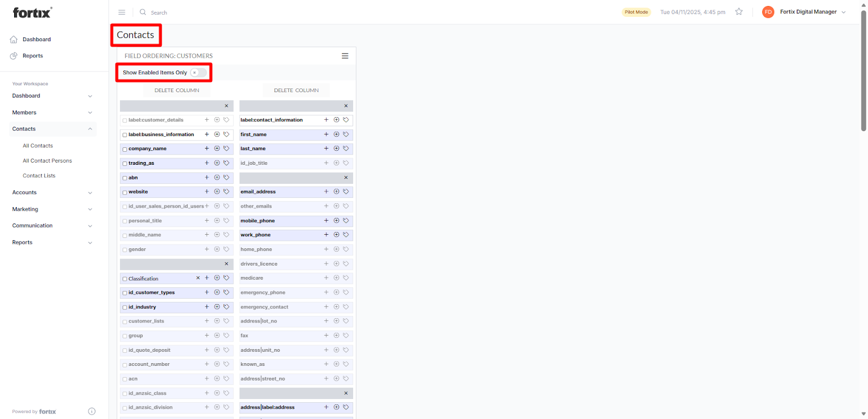Click the first Delete Column button

click(x=177, y=91)
